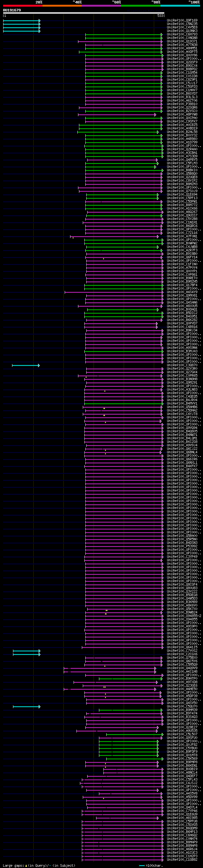
Task: Select the label UniRef100_Q7S0J9
Action: click(x=182, y=191)
